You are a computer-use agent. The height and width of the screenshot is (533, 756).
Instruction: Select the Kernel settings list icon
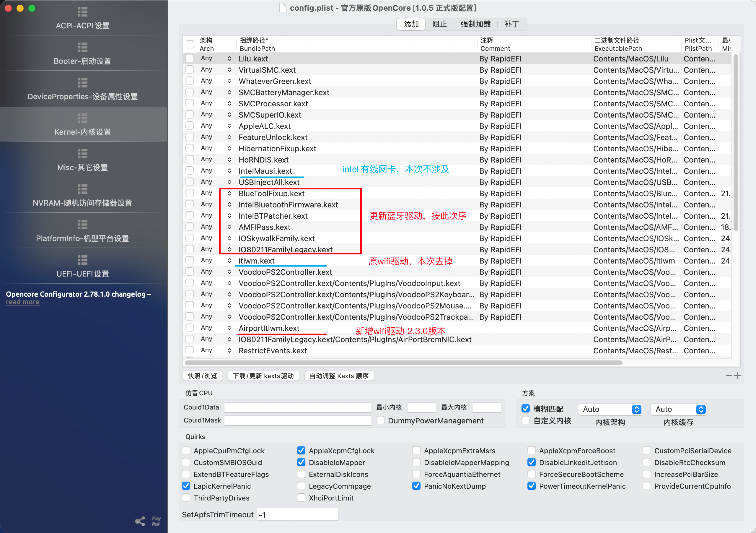(82, 118)
